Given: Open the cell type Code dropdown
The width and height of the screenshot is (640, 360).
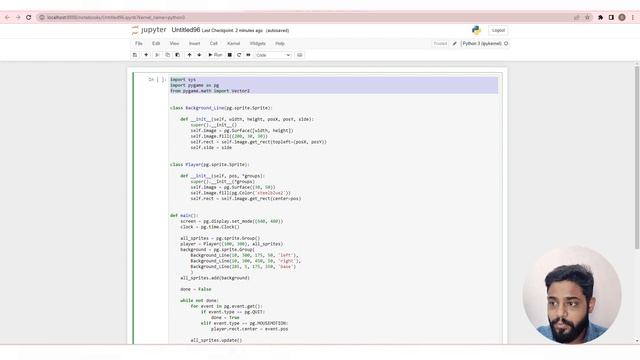Looking at the screenshot, I should 273,55.
